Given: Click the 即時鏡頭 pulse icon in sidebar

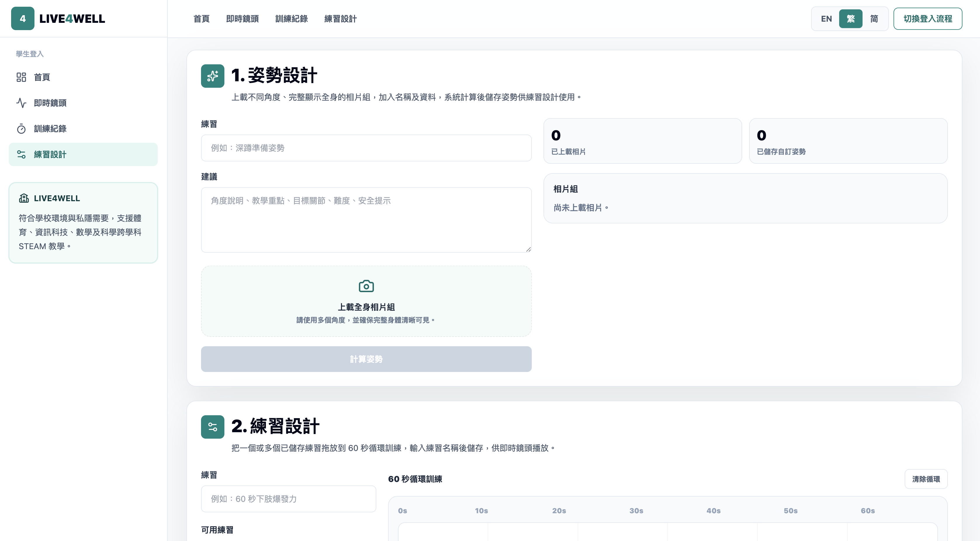Looking at the screenshot, I should 21,103.
